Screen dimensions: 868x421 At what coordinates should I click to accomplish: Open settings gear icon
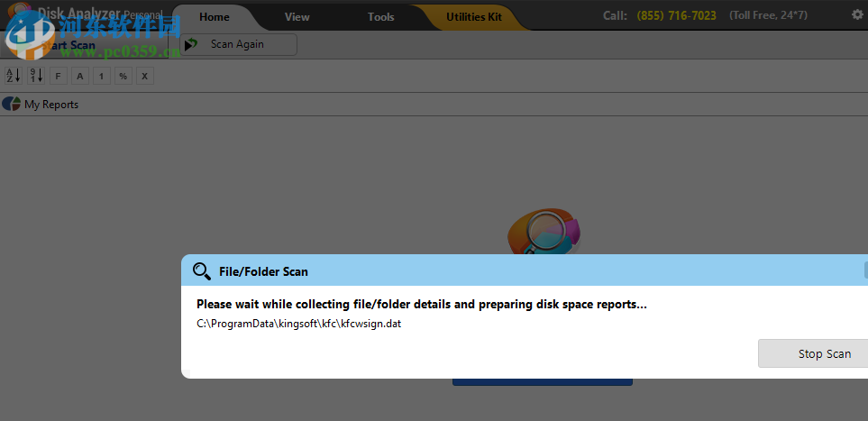[x=857, y=15]
